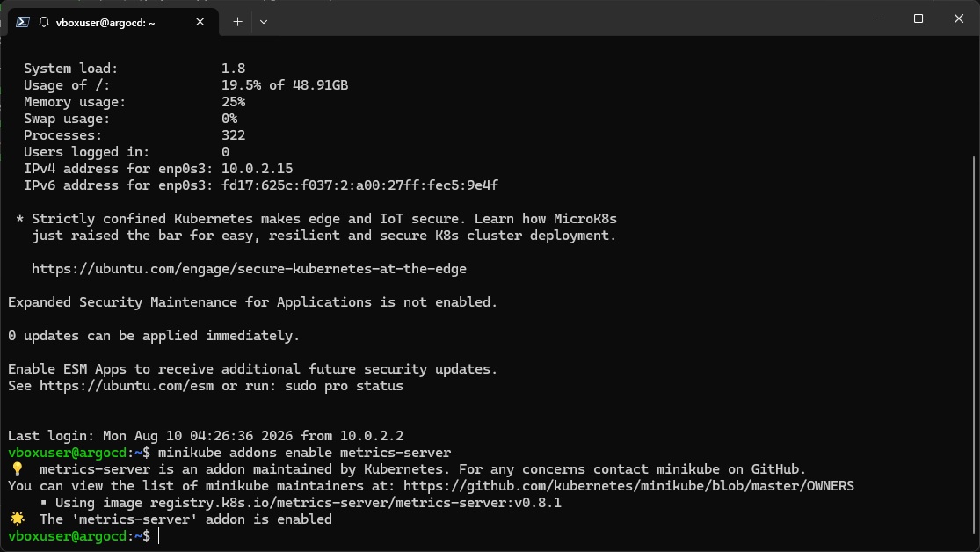The height and width of the screenshot is (552, 980).
Task: Click the registry.k8s.io metrics-server image text
Action: coord(356,503)
